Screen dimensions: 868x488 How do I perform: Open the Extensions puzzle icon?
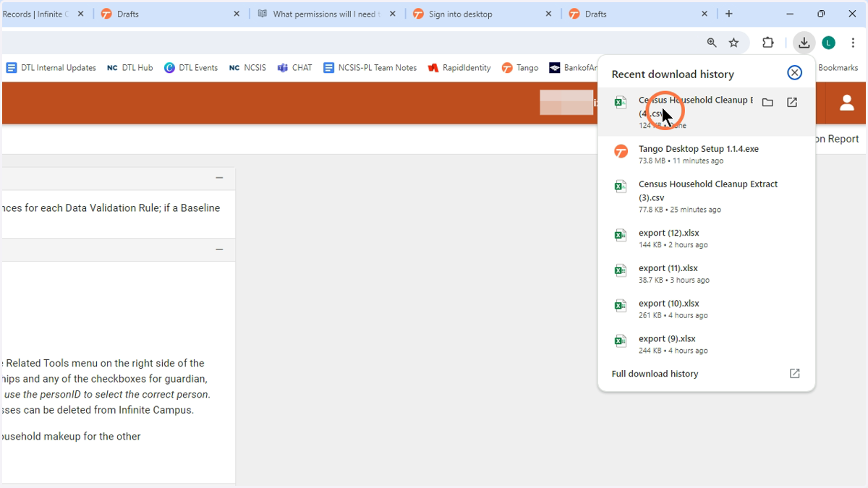point(768,43)
